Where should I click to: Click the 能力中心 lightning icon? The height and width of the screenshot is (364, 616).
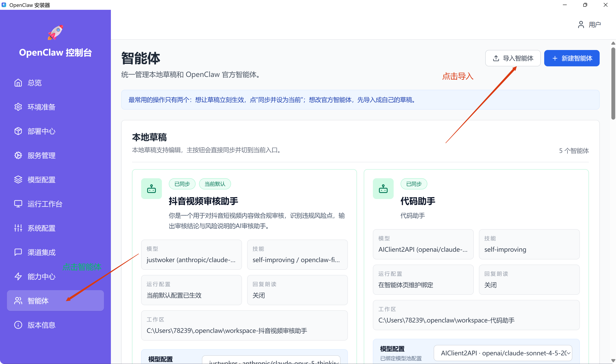[18, 277]
